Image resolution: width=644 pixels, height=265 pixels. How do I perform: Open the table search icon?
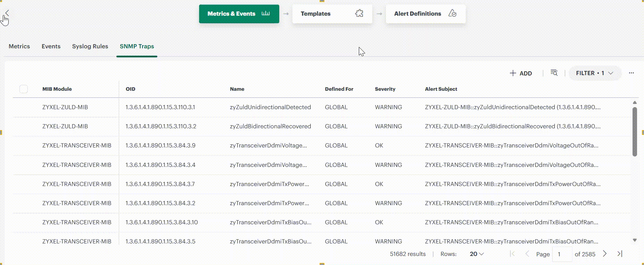tap(554, 73)
